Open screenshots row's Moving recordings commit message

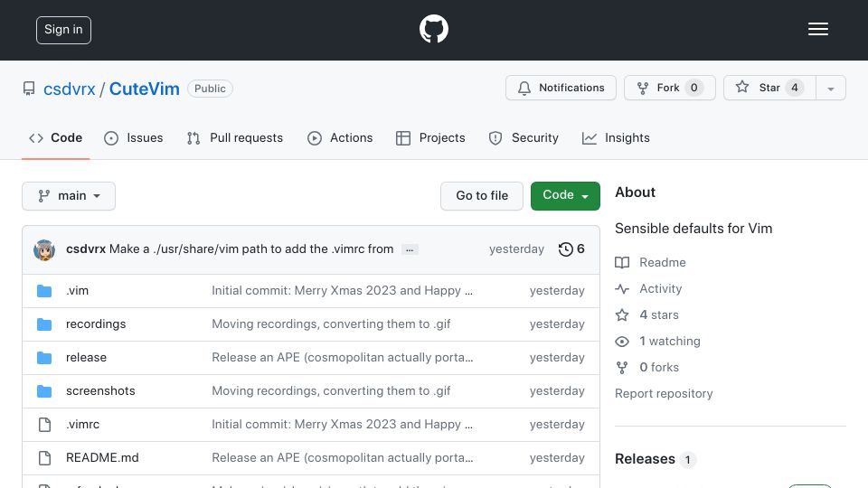tap(331, 390)
